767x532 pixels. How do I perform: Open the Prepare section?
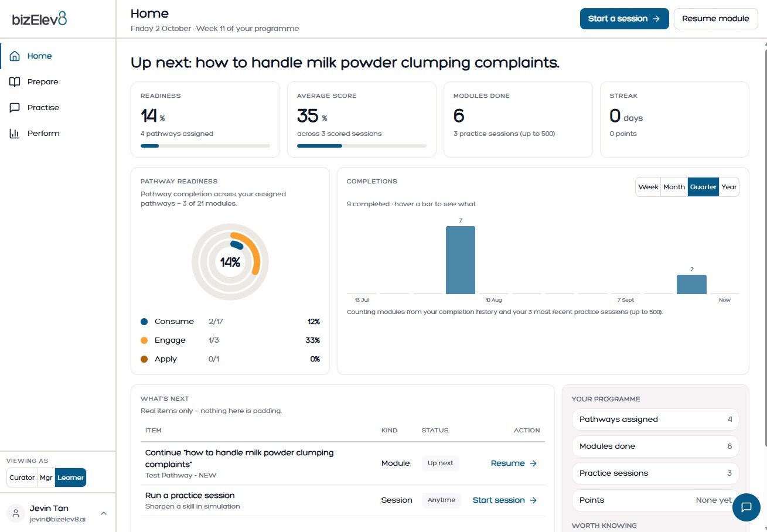58,82
